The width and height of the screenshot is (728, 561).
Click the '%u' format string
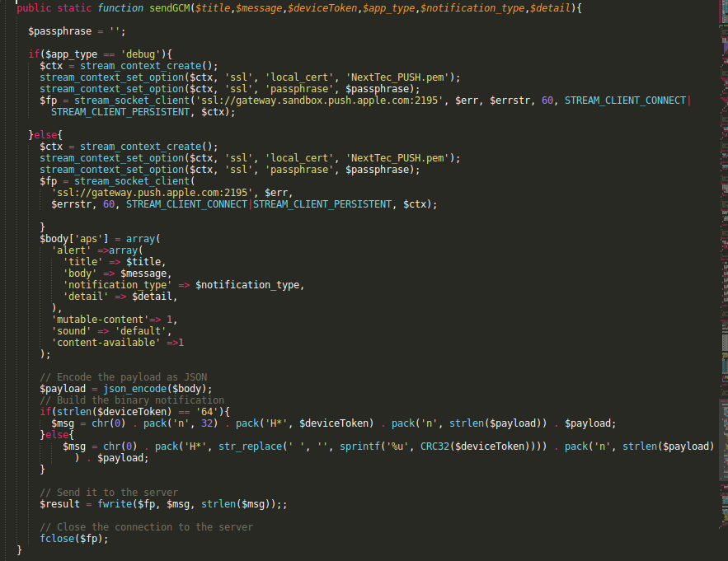pyautogui.click(x=397, y=446)
